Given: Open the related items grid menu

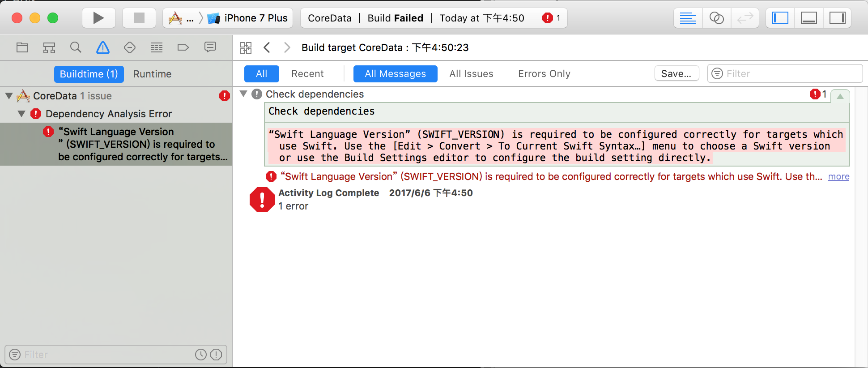Looking at the screenshot, I should coord(246,47).
